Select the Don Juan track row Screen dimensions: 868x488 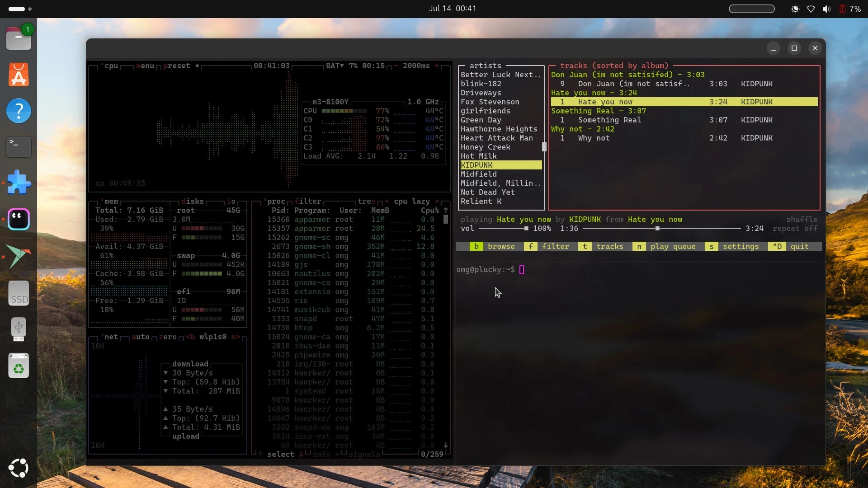[684, 84]
